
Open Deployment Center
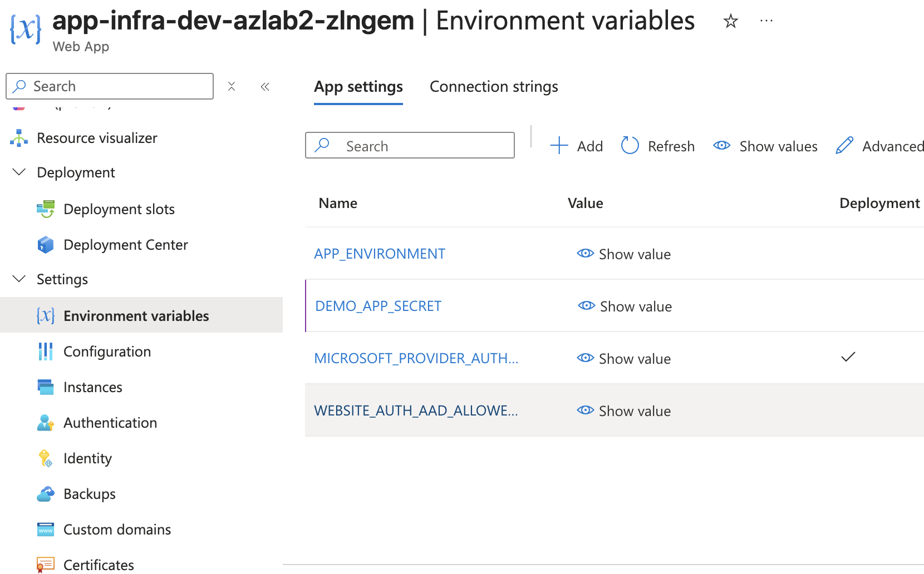(x=126, y=245)
